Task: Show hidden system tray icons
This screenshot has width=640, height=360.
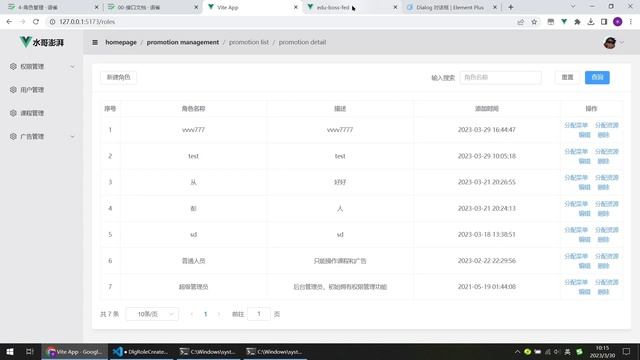Action: click(x=517, y=351)
